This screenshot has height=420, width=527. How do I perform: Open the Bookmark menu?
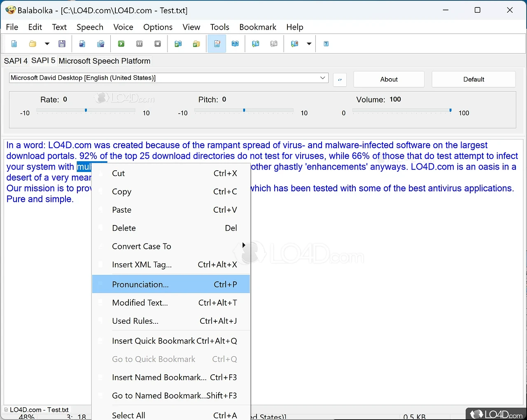(258, 27)
